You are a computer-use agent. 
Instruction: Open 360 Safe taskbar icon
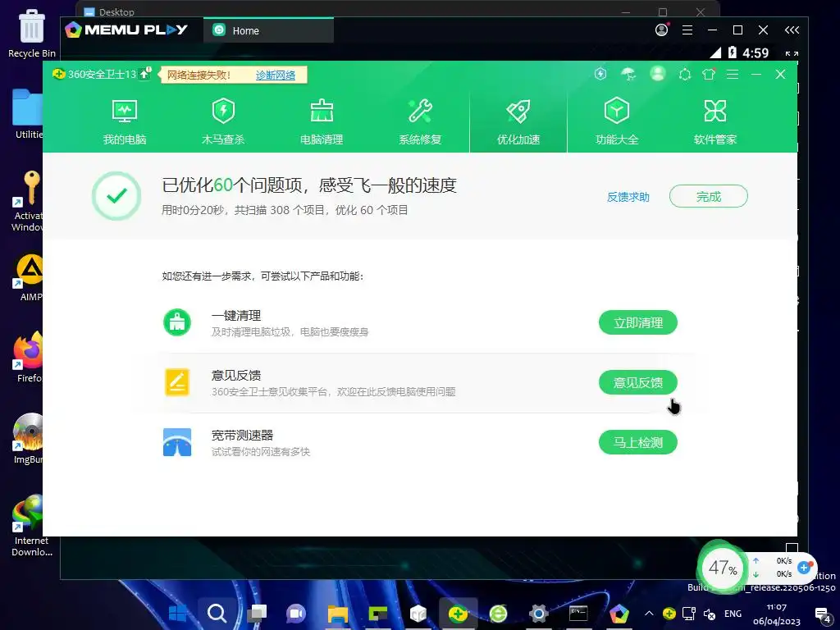pyautogui.click(x=458, y=613)
